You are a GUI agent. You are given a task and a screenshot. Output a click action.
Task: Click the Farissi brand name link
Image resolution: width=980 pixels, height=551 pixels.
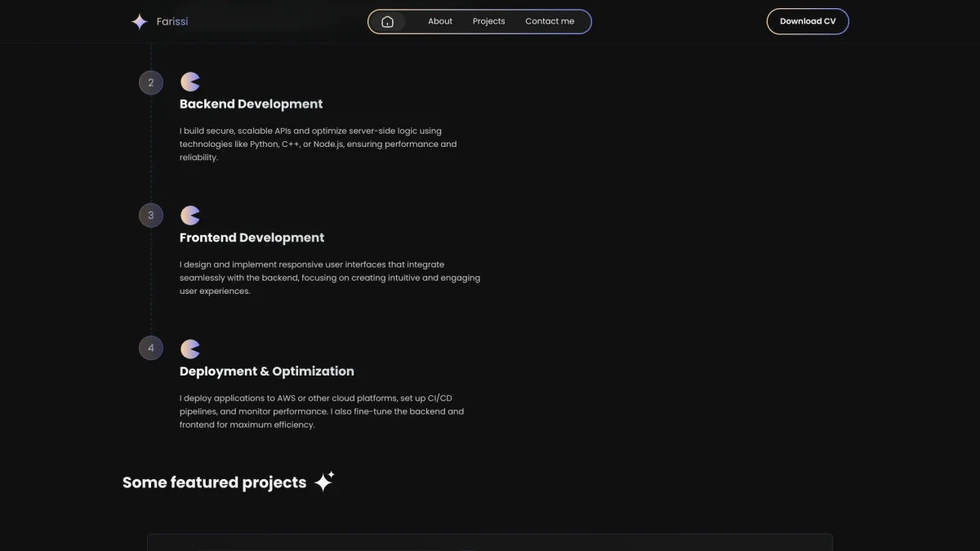(x=172, y=21)
